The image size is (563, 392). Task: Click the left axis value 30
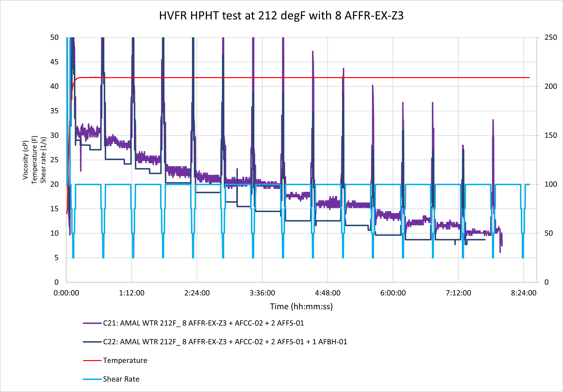coord(54,135)
